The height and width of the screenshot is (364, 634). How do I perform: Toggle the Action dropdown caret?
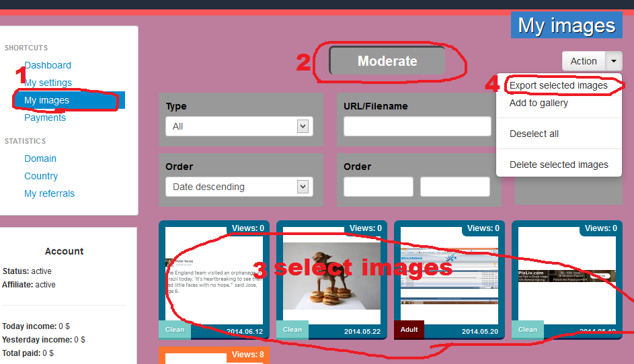click(614, 61)
